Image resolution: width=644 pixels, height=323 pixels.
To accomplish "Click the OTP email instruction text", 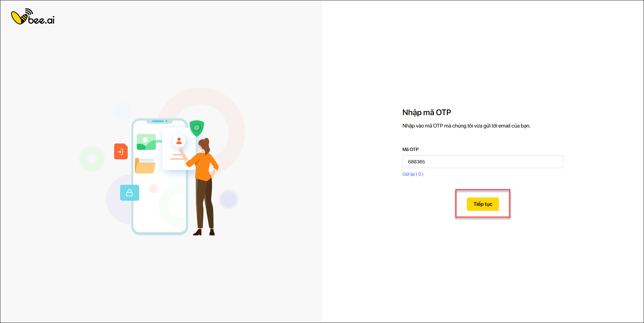I will [x=466, y=126].
